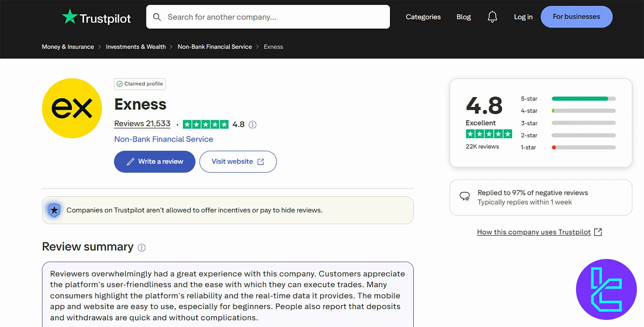The width and height of the screenshot is (644, 327).
Task: Click the search magnifier icon
Action: click(157, 17)
